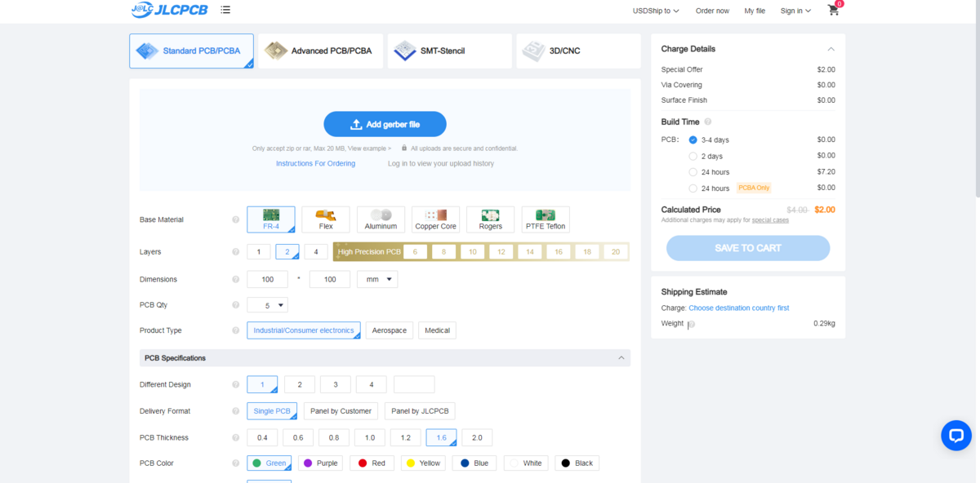Switch to Advanced PCB/PCBA tab

click(321, 51)
